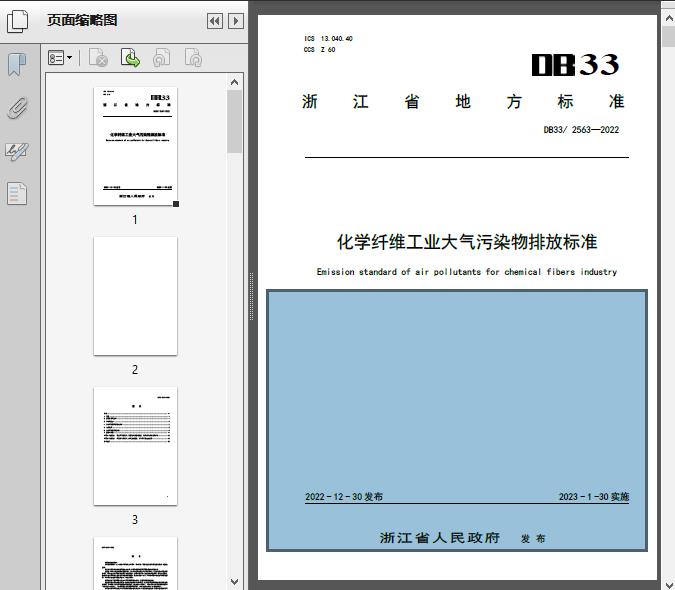Viewport: 675px width, 590px height.
Task: Click thumbnail scrollbar up arrow
Action: pos(235,82)
